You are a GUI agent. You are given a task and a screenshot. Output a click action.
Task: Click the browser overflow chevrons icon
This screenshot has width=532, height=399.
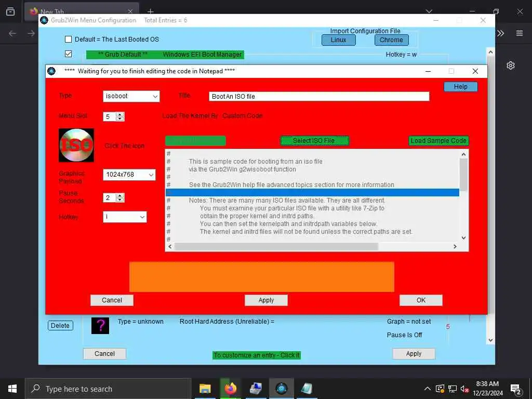pos(500,33)
